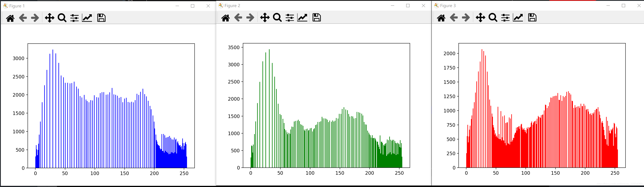The image size is (644, 187).
Task: Minimize the Figure 1 window
Action: pyautogui.click(x=177, y=6)
